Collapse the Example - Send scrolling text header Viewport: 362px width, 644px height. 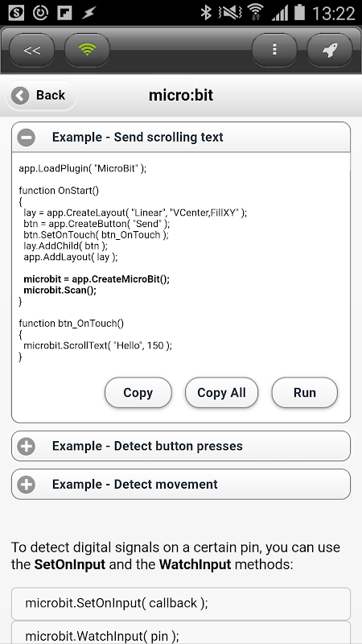tap(181, 137)
